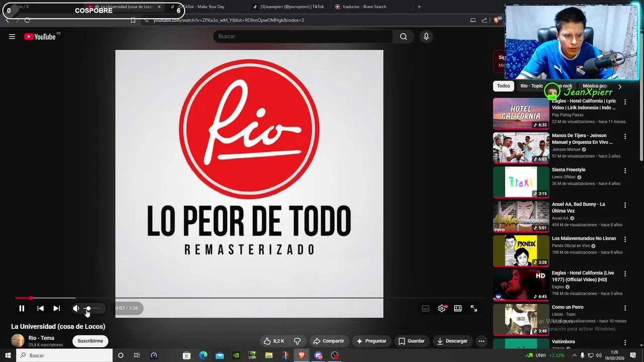This screenshot has height=362, width=644.
Task: Open Task View on taskbar
Action: click(136, 355)
